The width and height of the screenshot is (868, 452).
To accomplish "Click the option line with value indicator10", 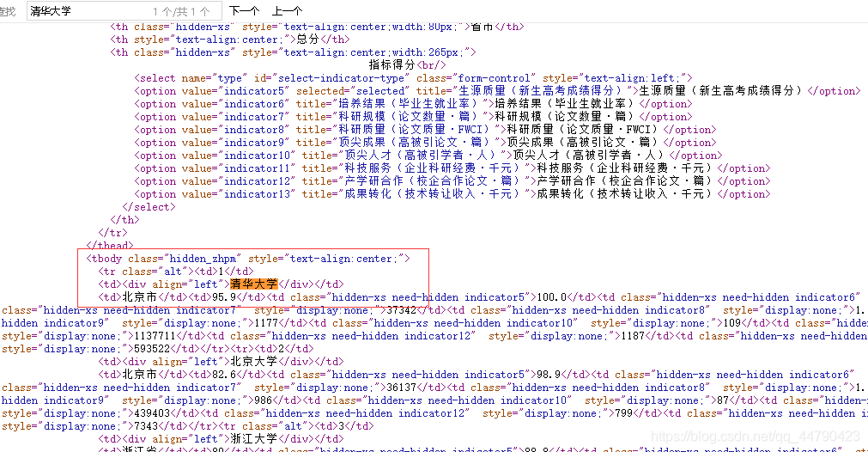I will pos(428,156).
